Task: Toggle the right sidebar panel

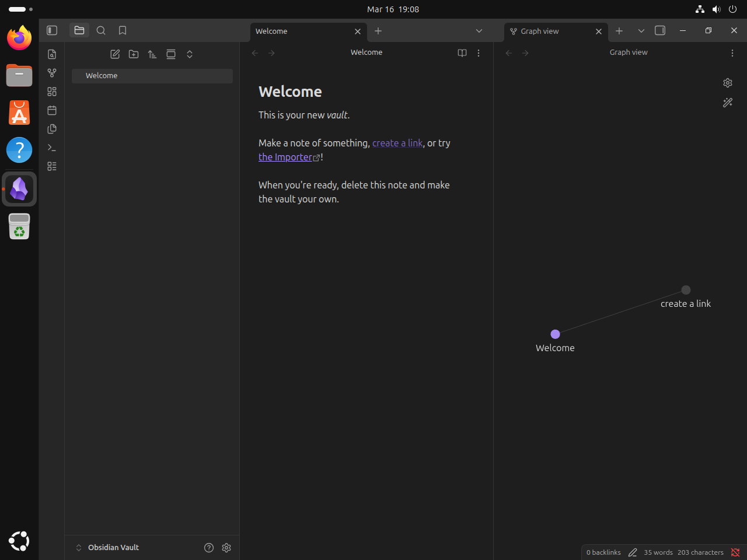Action: 660,30
